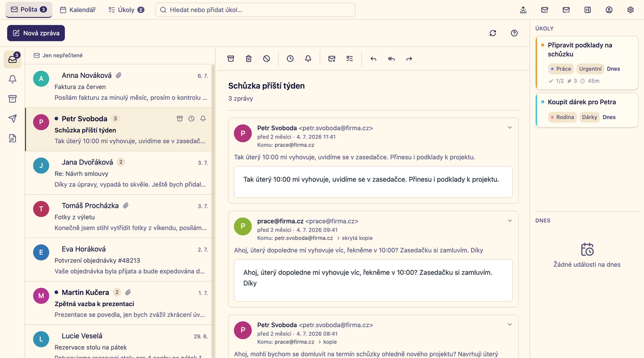Set a reminder with toolbar bell icon
Viewport: 644px width, 358px height.
[x=308, y=58]
